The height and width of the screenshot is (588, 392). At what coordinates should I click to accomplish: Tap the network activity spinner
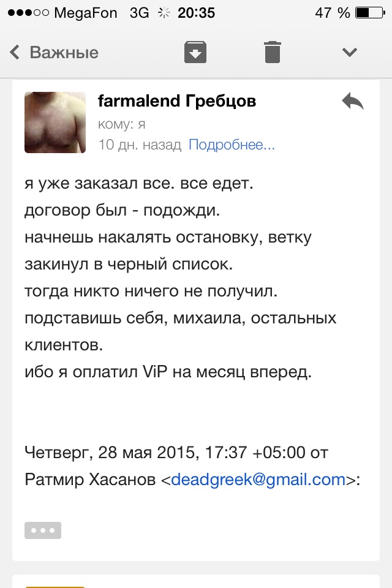pyautogui.click(x=164, y=13)
